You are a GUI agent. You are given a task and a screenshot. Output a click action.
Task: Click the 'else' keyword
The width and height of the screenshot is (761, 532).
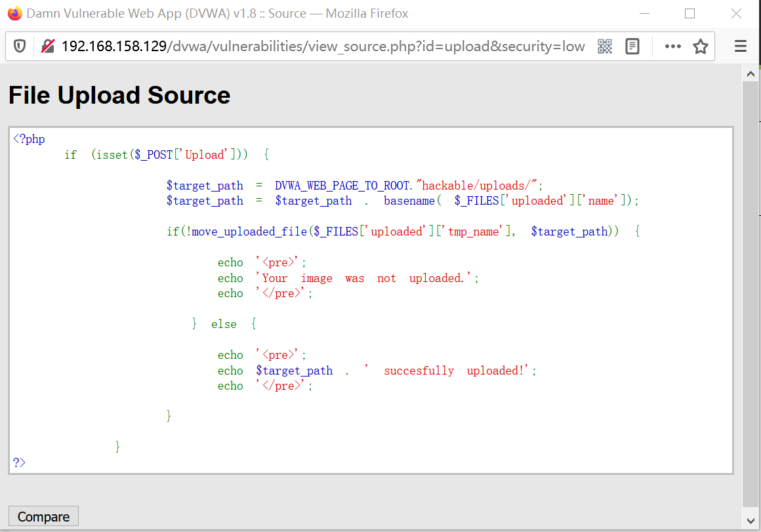click(224, 324)
